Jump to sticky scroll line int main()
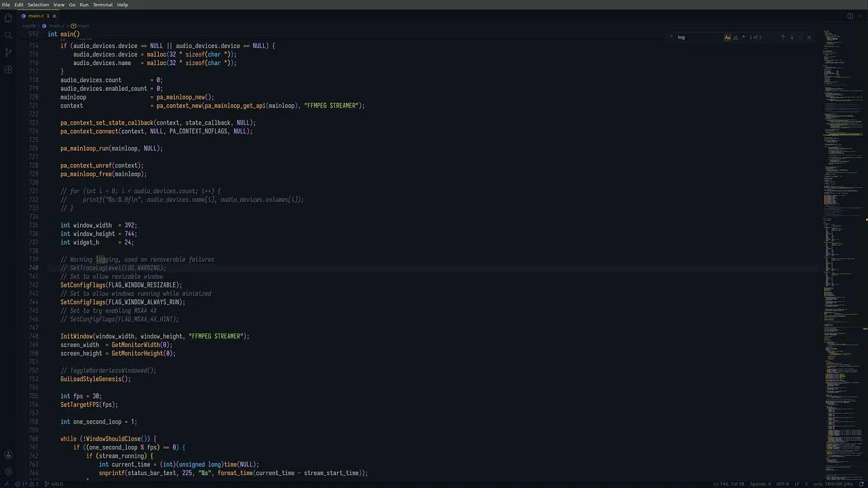This screenshot has width=868, height=488. (x=63, y=34)
